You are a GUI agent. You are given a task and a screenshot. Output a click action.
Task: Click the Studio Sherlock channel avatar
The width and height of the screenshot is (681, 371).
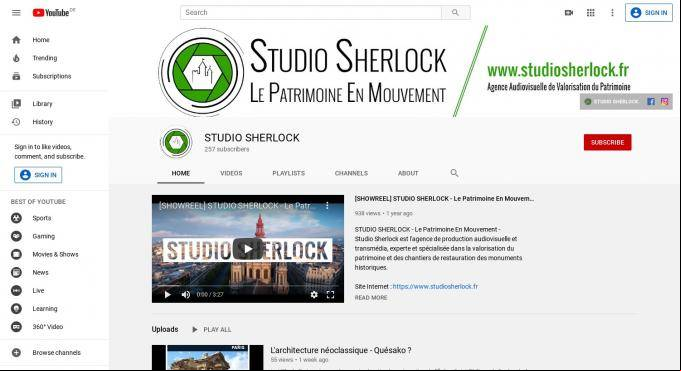[176, 142]
